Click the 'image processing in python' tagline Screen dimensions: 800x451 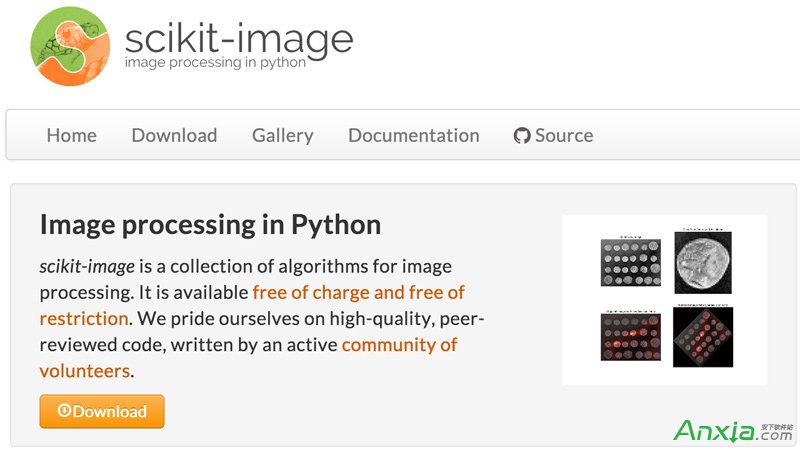(215, 62)
